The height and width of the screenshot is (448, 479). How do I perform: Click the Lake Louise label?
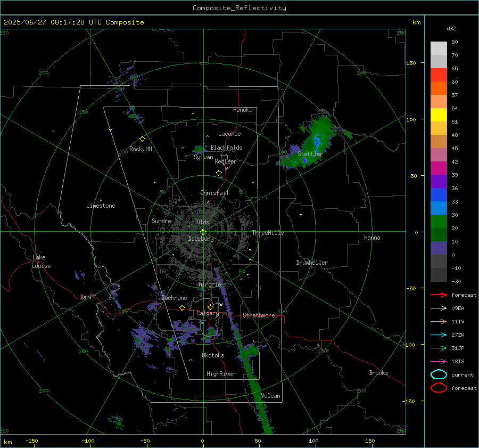pyautogui.click(x=41, y=262)
